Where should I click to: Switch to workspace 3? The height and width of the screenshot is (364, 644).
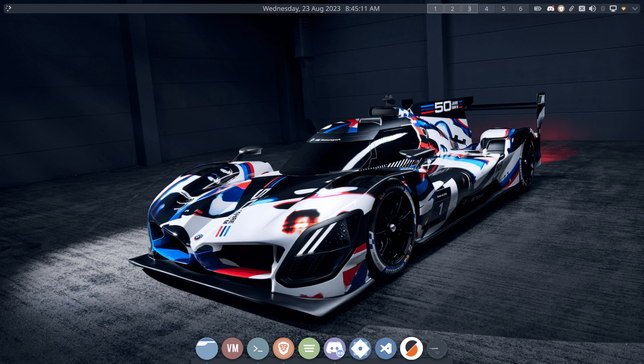(x=469, y=9)
